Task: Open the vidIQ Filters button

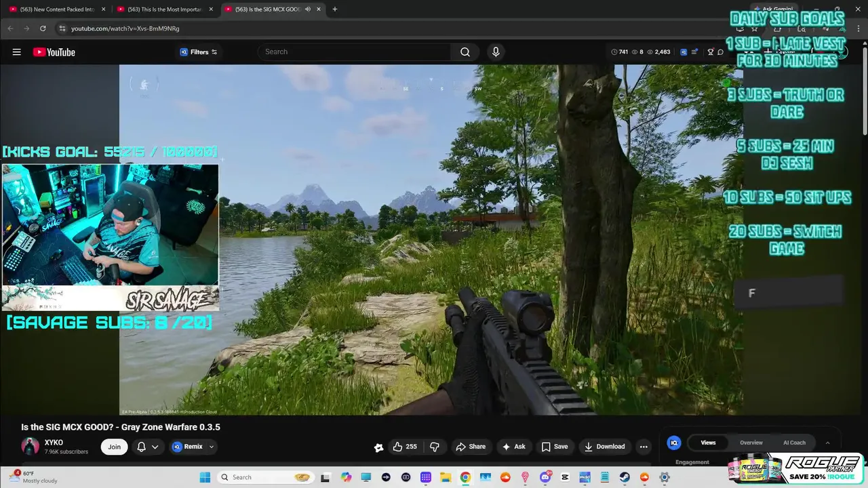Action: [x=199, y=52]
